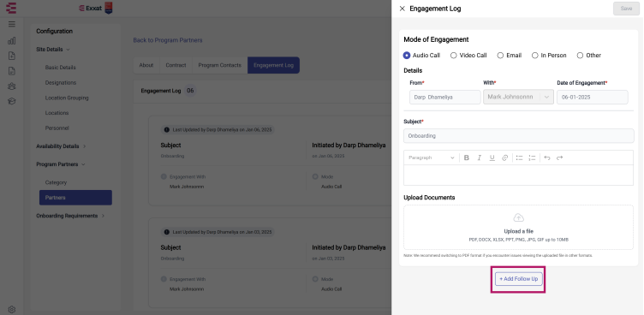Open the With contact dropdown
Viewport: 644px width, 315px height.
518,98
